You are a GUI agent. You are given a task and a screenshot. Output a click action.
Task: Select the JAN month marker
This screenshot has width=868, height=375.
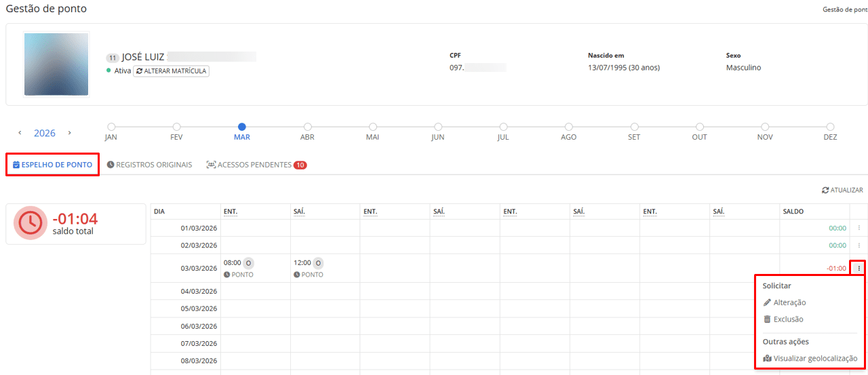(111, 127)
